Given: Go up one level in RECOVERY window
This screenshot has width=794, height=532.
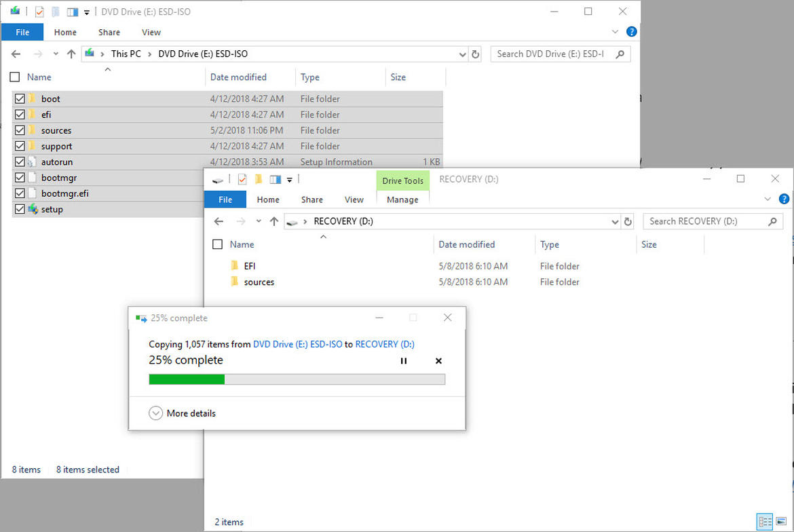Looking at the screenshot, I should pos(274,221).
